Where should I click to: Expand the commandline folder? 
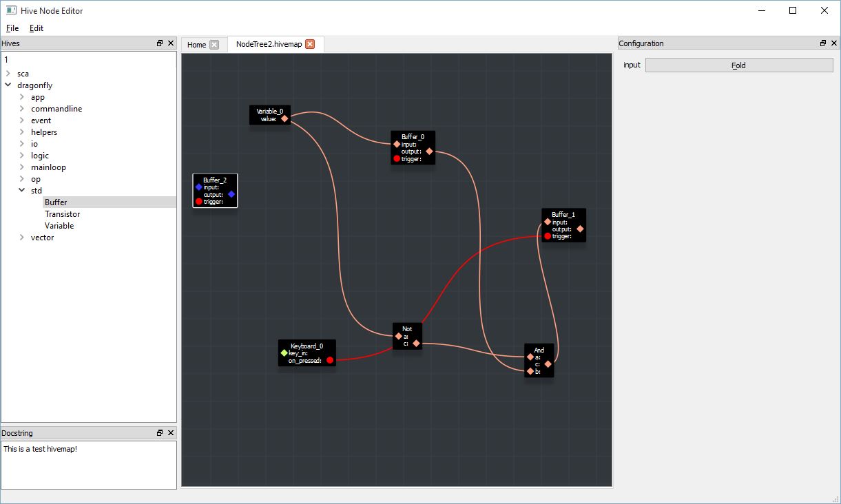coord(21,109)
